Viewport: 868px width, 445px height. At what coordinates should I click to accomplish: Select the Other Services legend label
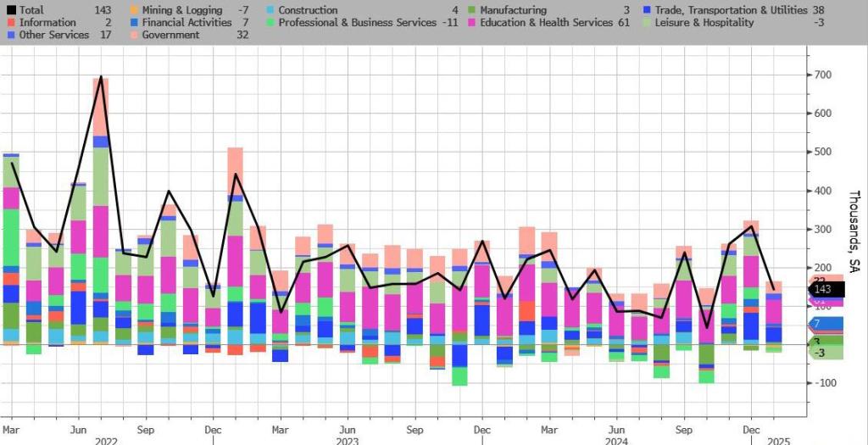click(x=53, y=36)
